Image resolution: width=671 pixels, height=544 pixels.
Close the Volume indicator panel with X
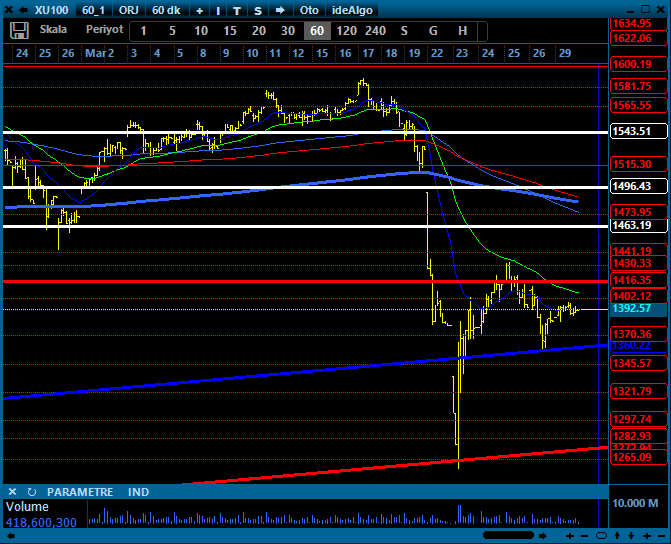[12, 492]
